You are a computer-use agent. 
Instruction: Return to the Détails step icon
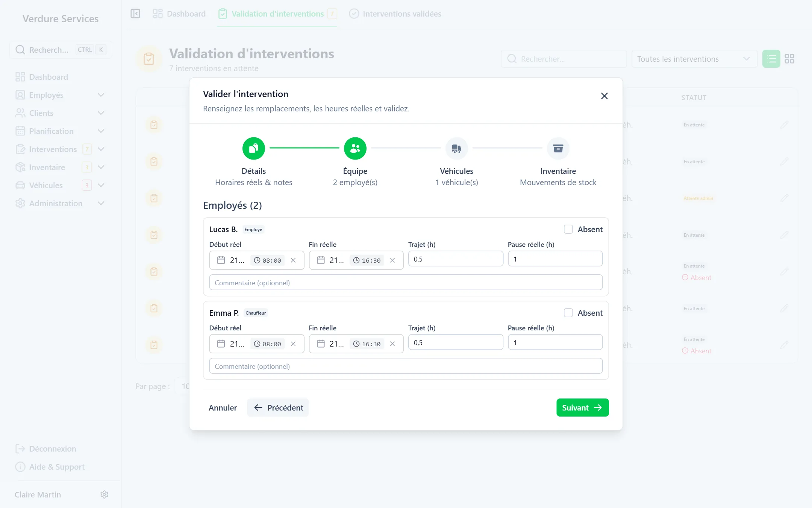pyautogui.click(x=254, y=148)
